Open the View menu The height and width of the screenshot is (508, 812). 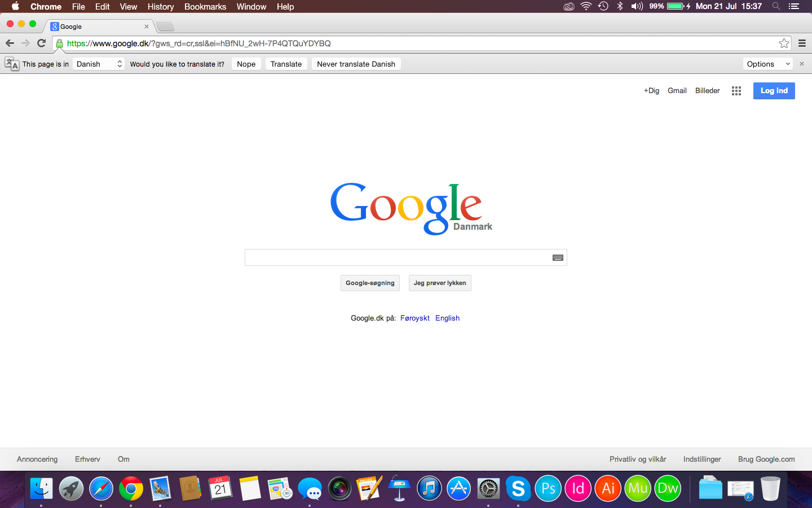129,7
